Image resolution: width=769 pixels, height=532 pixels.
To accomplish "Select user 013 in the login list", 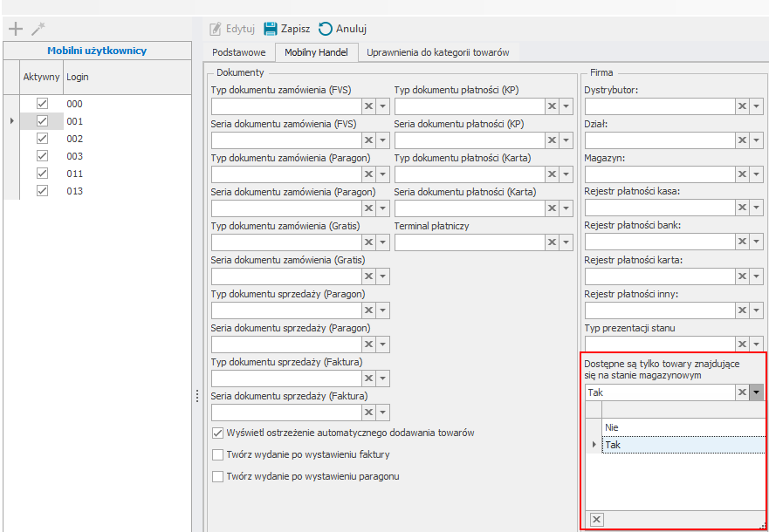I will click(75, 191).
